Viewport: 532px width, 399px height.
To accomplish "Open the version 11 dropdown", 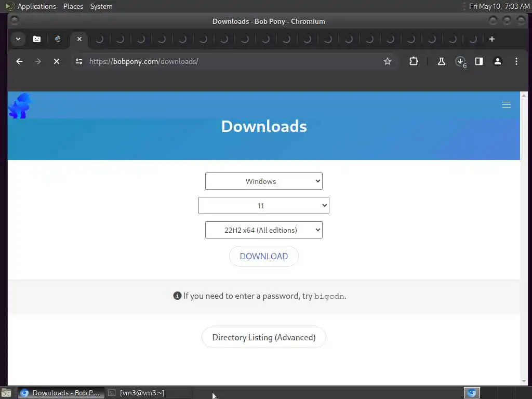I will [x=263, y=206].
